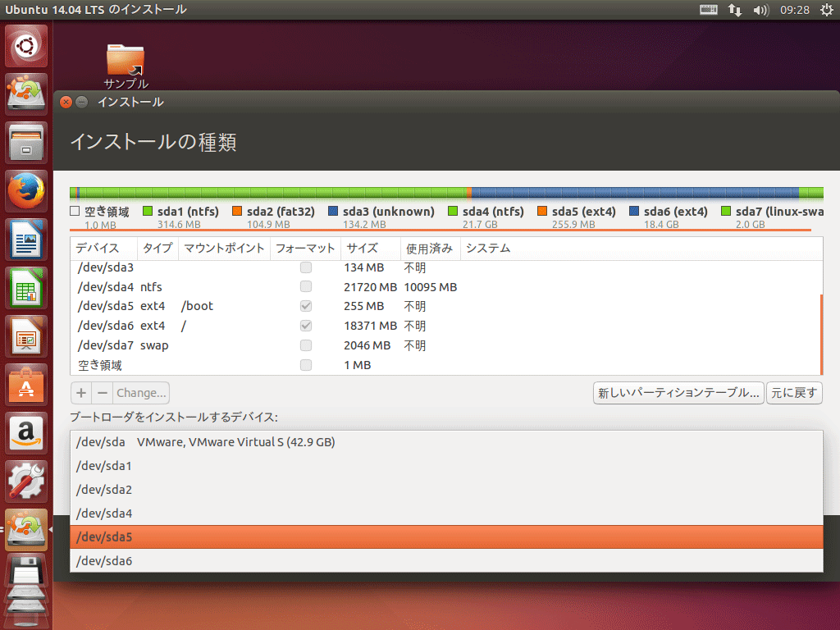Select the /dev/sda5 /boot partition row
This screenshot has height=630, width=840.
pyautogui.click(x=445, y=306)
